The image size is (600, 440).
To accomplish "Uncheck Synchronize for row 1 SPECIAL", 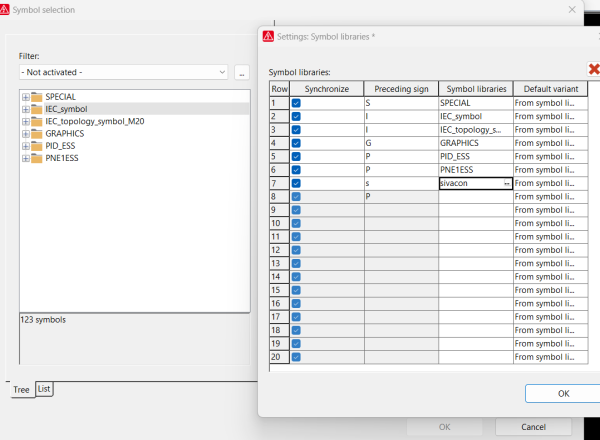I will pos(296,103).
